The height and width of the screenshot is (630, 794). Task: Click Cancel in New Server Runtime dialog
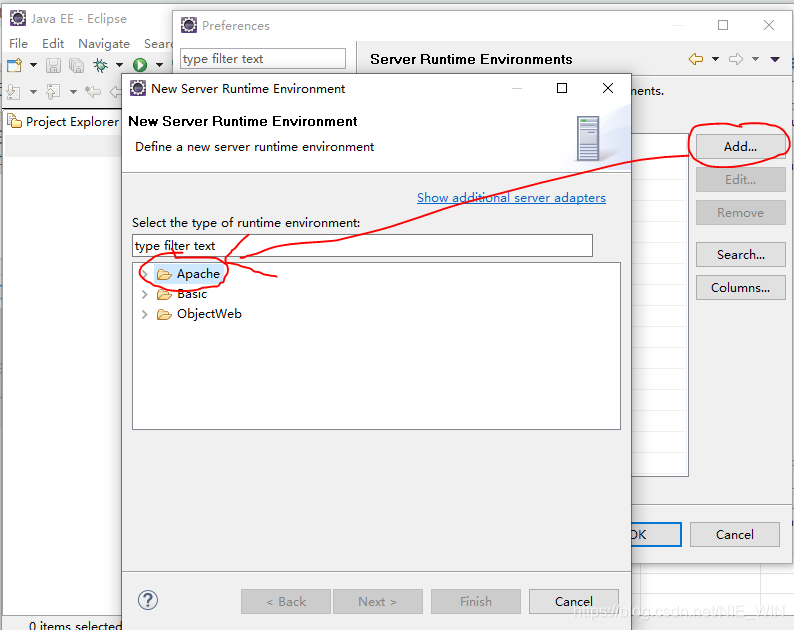click(574, 602)
